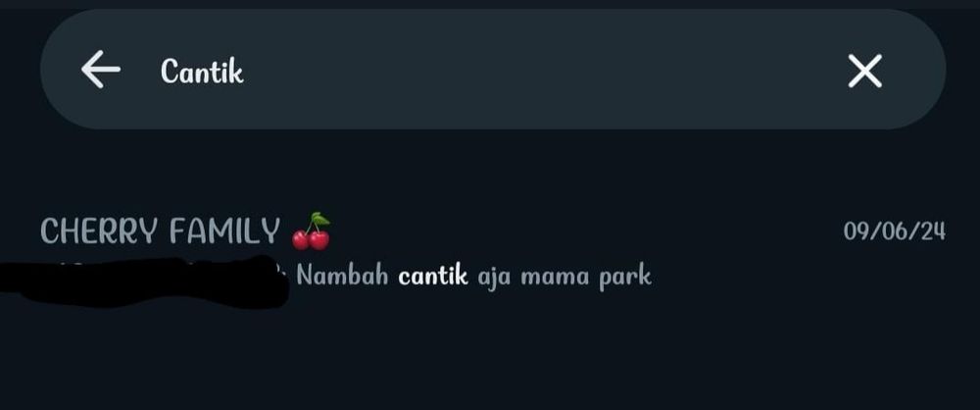Click the word "FAMILY" in the group title
This screenshot has width=980, height=410.
point(224,231)
